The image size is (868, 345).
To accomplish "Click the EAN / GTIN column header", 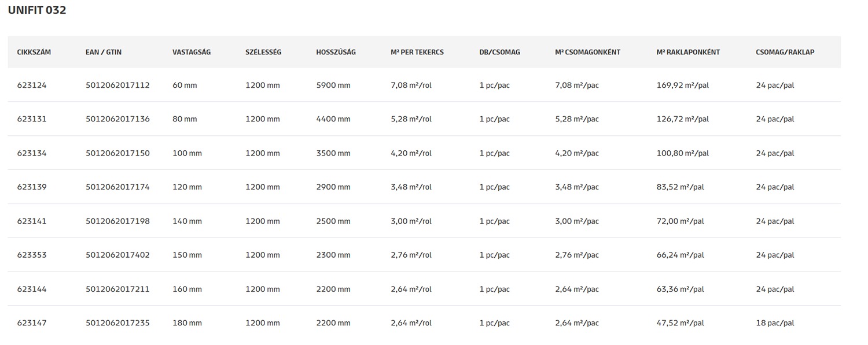I will [104, 52].
